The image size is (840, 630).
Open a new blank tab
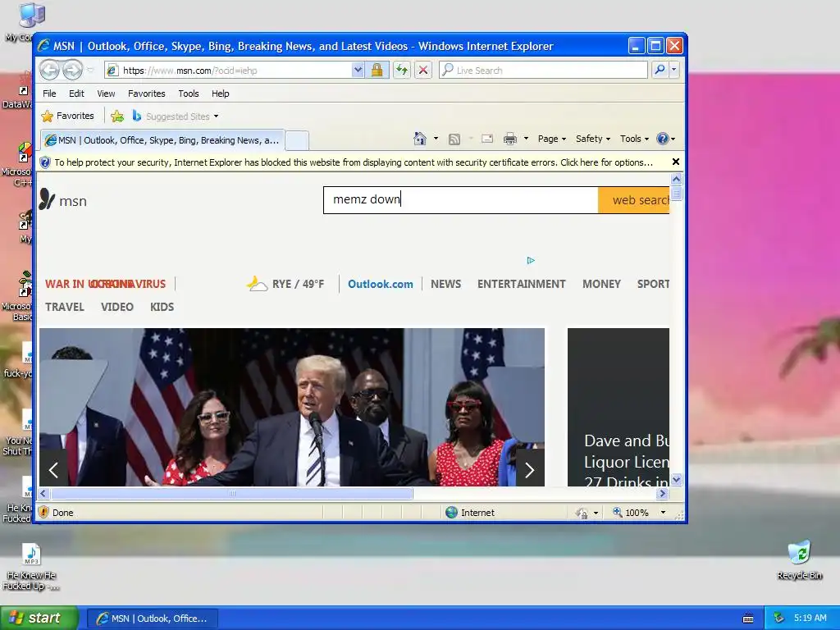point(297,140)
